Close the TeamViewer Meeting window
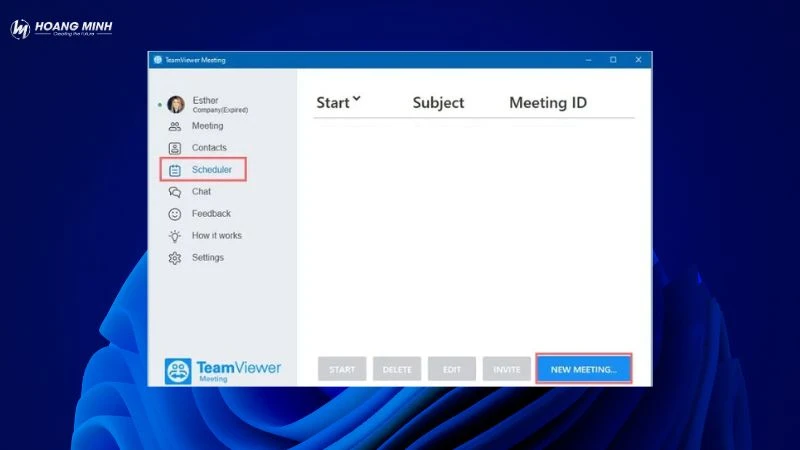800x450 pixels. coord(638,60)
